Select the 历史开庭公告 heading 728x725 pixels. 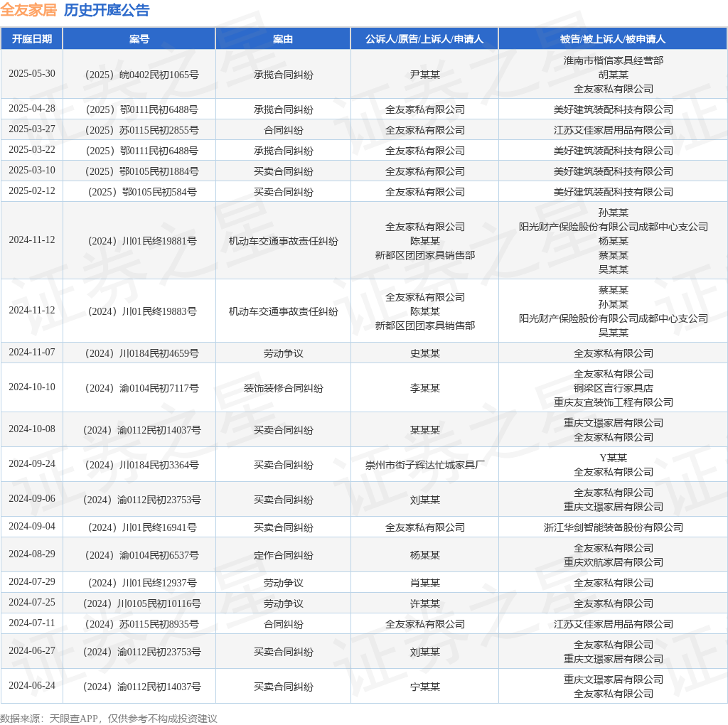[x=107, y=10]
